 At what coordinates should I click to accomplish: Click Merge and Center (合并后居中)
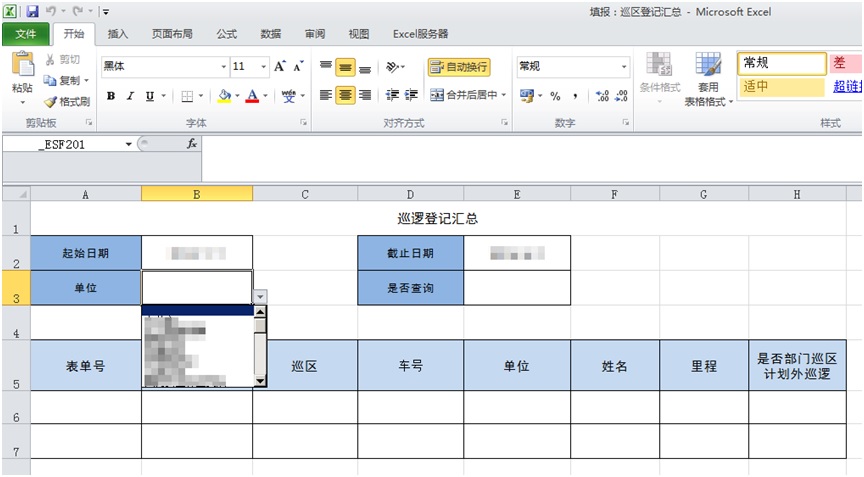[x=468, y=96]
